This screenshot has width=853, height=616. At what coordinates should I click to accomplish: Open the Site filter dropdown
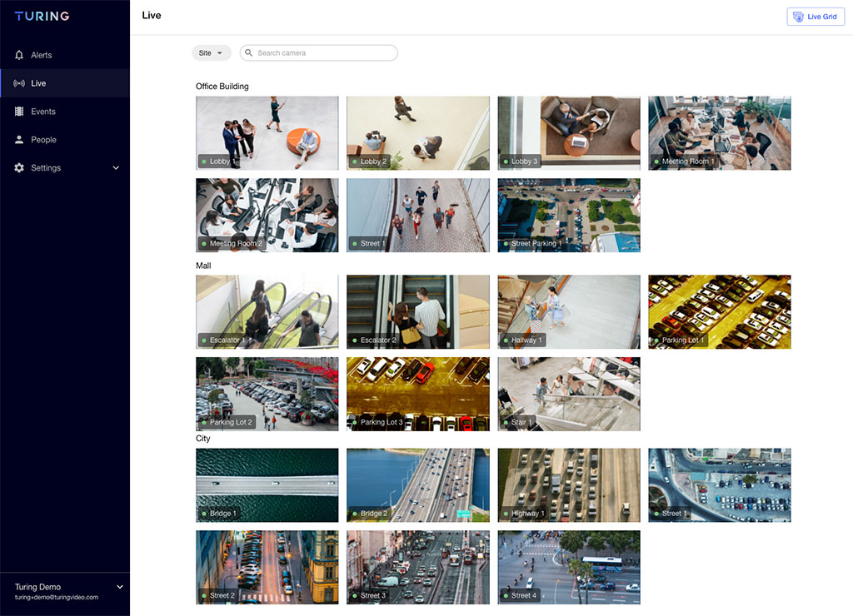tap(211, 52)
